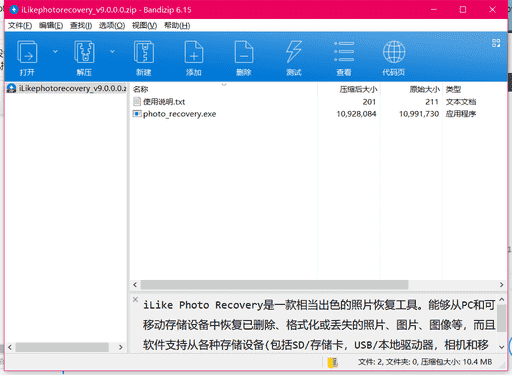
Task: Sort by the 原始大小 column header
Action: 424,89
